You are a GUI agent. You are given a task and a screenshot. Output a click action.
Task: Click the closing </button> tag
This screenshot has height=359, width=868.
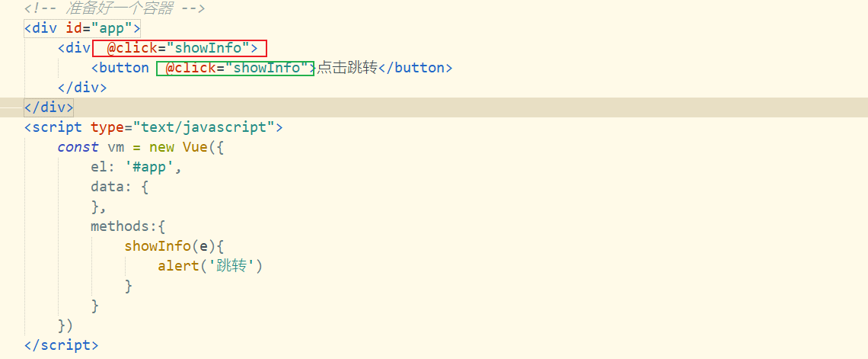(416, 68)
